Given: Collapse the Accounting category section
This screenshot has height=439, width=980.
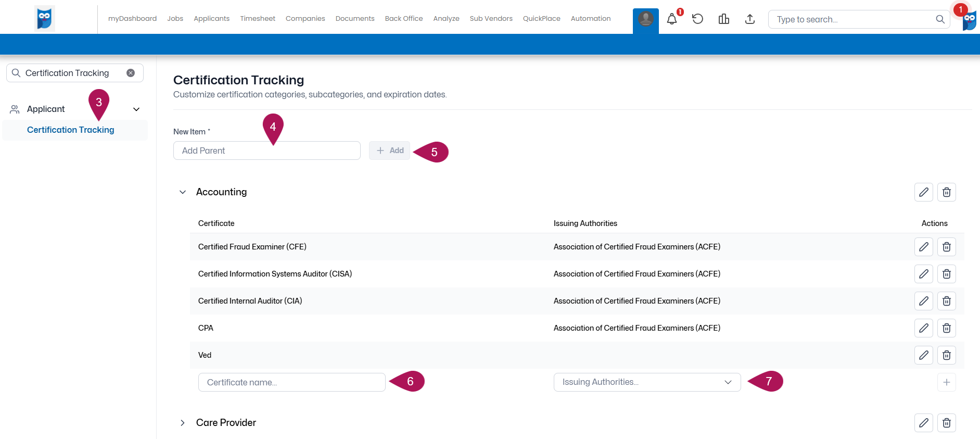Looking at the screenshot, I should pyautogui.click(x=183, y=192).
